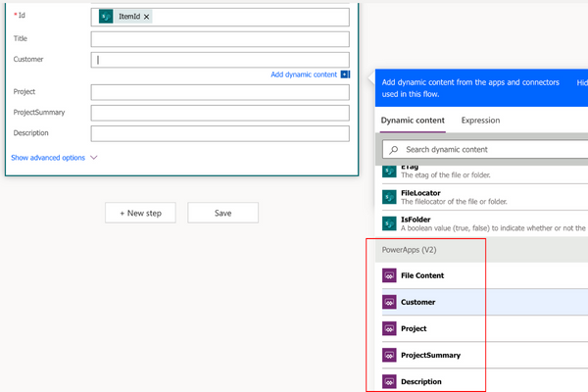Screen dimensions: 588x392
Task: Click the Project input field
Action: point(220,92)
